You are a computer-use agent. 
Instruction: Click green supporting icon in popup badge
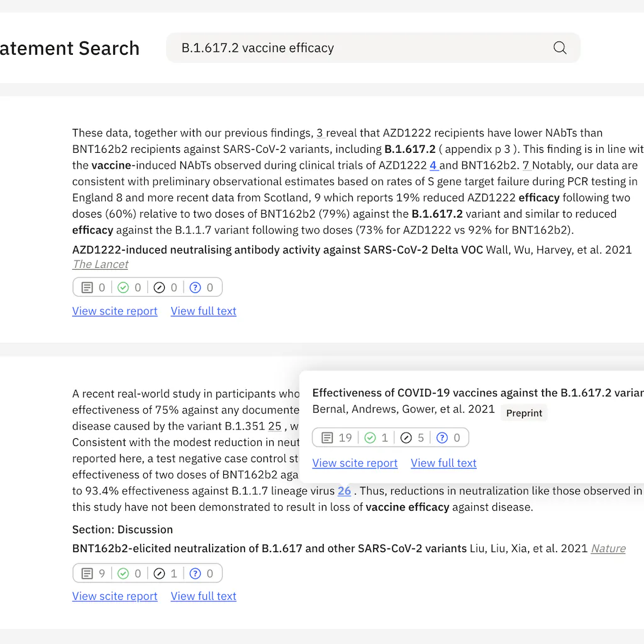pos(370,438)
